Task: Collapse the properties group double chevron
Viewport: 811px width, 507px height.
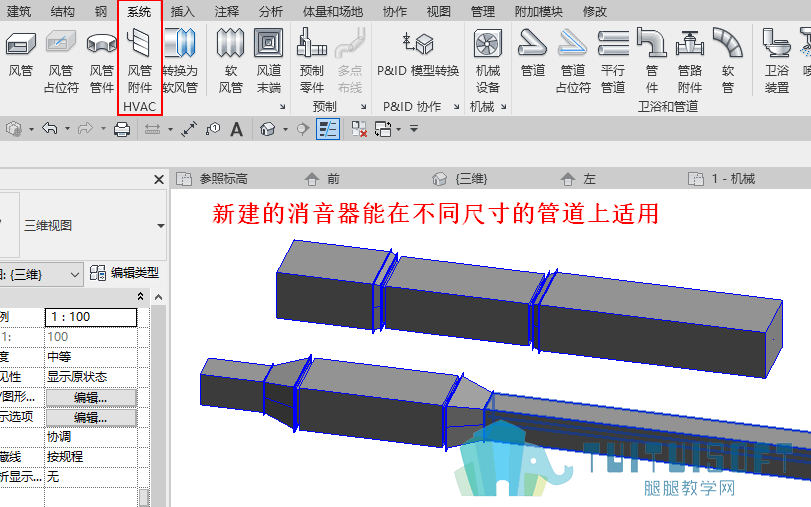Action: (x=140, y=296)
